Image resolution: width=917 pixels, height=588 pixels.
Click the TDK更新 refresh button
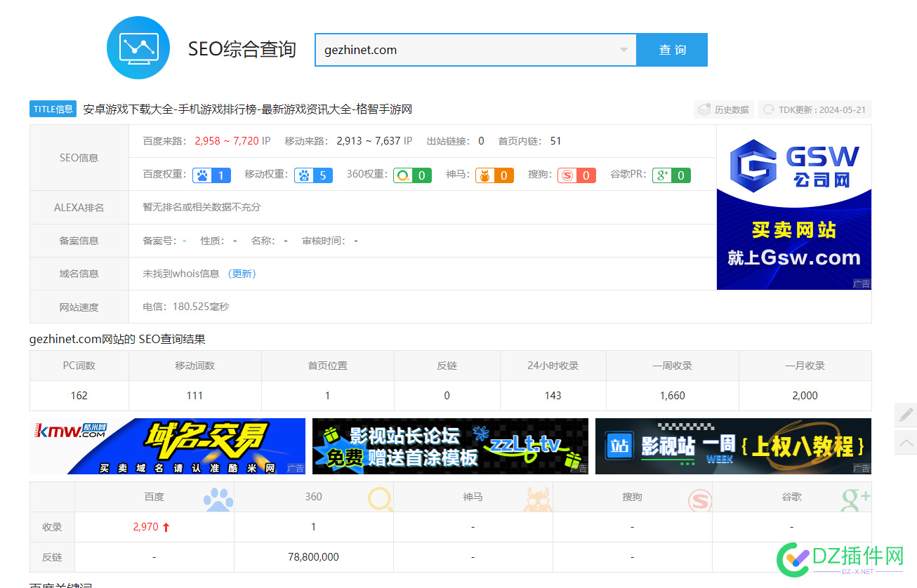814,109
